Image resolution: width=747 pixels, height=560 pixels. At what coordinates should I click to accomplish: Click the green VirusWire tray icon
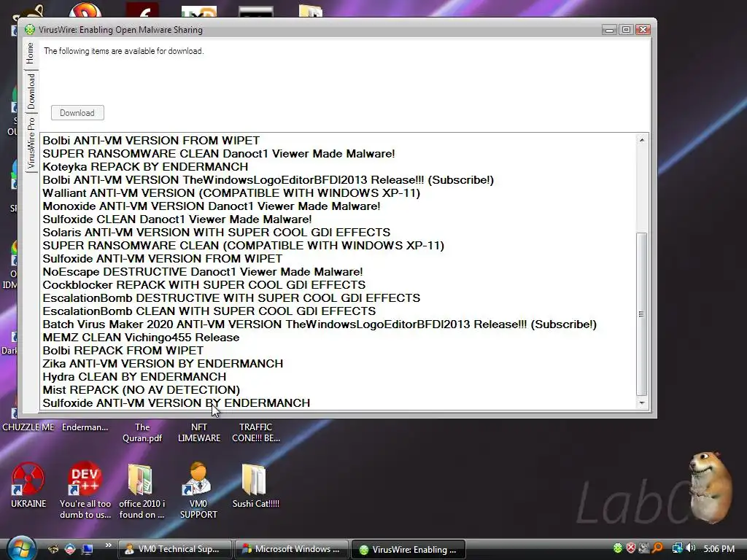(617, 548)
